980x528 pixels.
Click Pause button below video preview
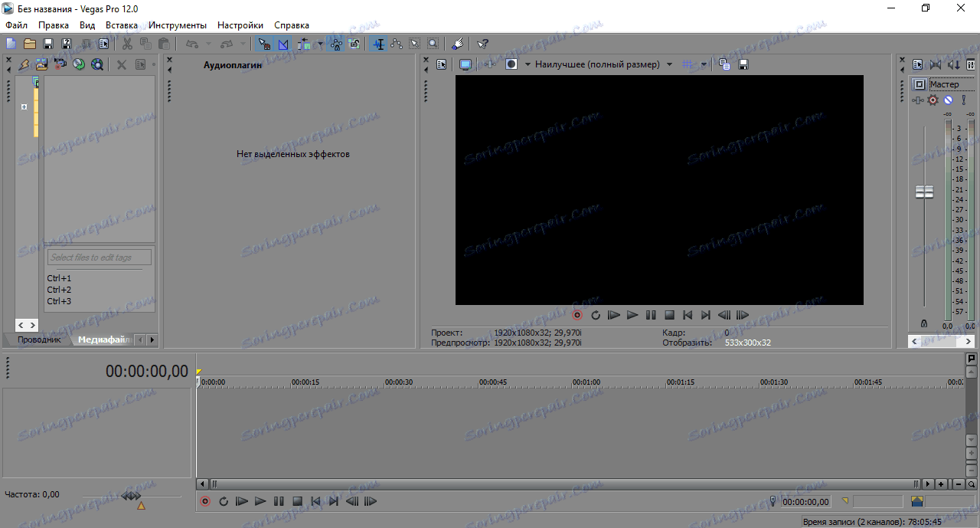coord(651,315)
